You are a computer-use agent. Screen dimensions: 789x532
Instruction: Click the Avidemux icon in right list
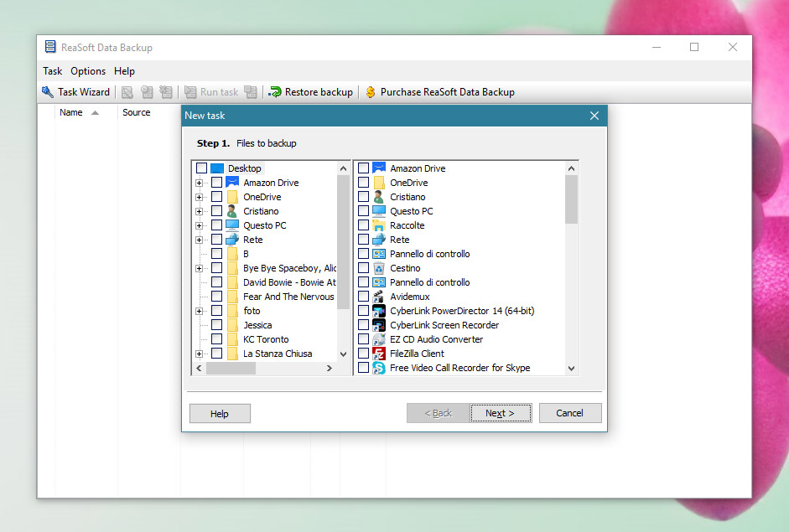pyautogui.click(x=378, y=297)
